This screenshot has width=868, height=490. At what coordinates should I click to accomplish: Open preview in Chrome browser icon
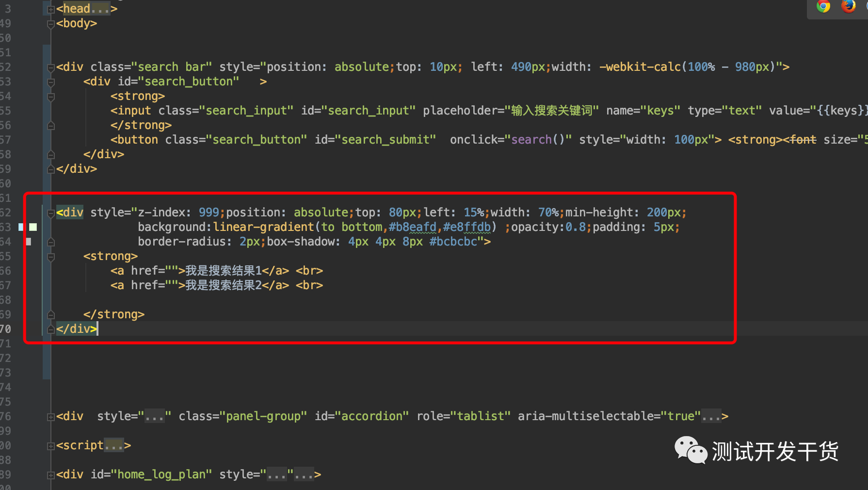point(823,6)
